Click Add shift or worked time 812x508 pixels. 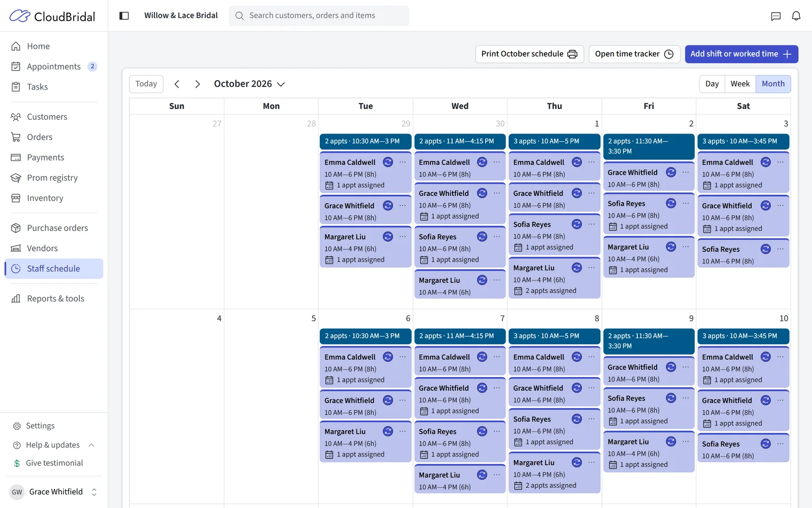[x=741, y=54]
